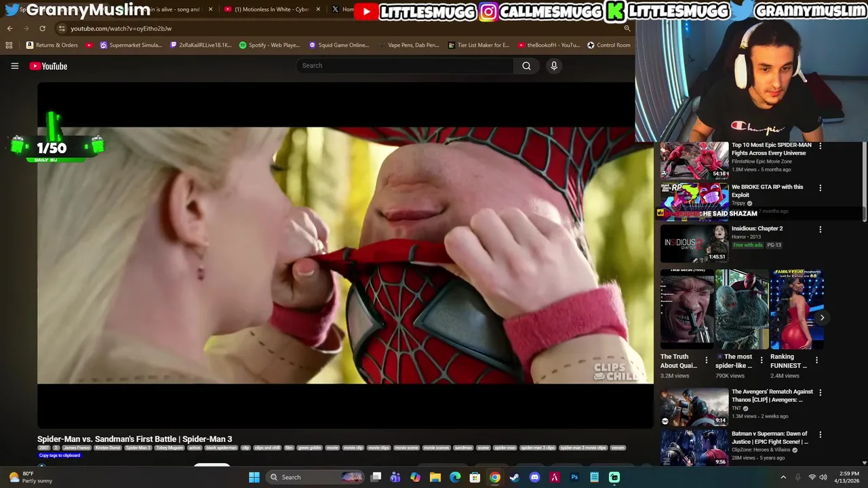Open options menu for Insidious: Chapter 2
This screenshot has height=488, width=868.
(820, 230)
